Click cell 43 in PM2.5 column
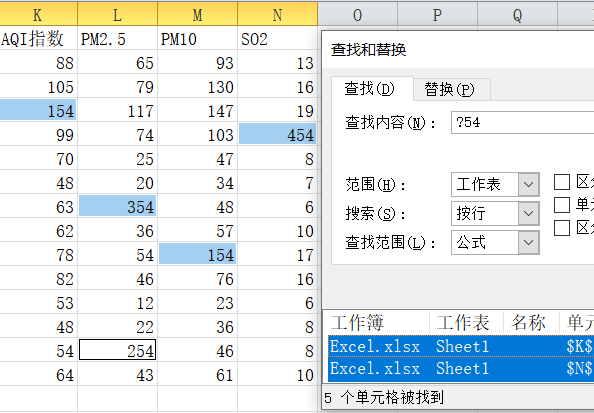594x413 pixels. [117, 375]
